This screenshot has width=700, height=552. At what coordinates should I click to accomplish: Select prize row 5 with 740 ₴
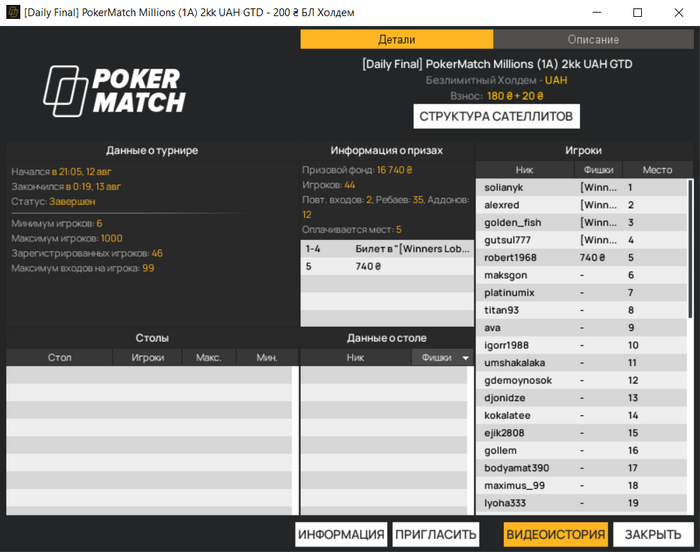tap(387, 266)
